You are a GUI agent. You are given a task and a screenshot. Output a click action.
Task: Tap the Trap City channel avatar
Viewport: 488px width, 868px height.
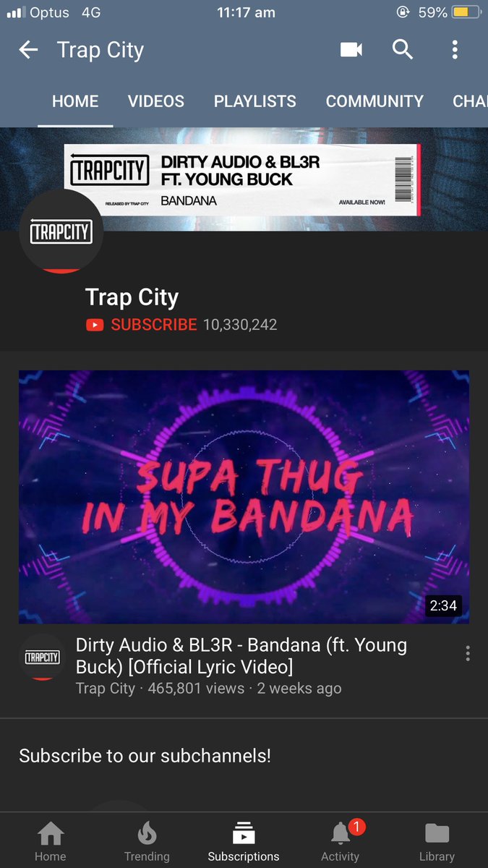coord(61,231)
